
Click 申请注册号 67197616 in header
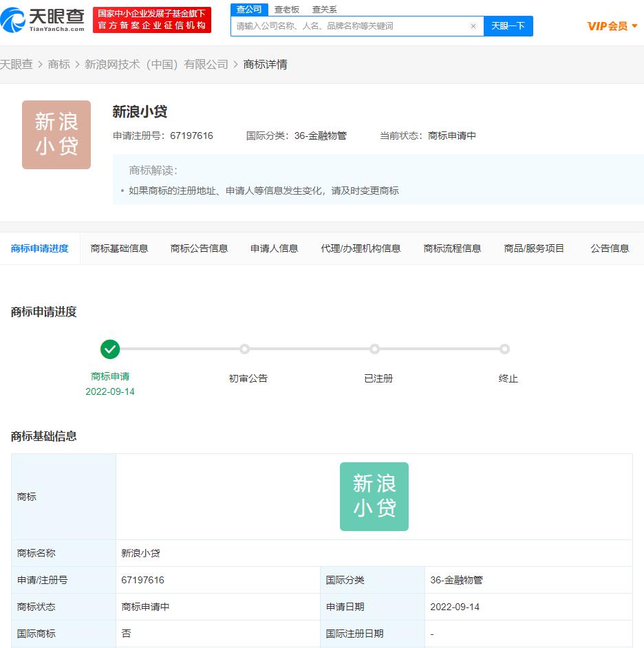pos(163,136)
